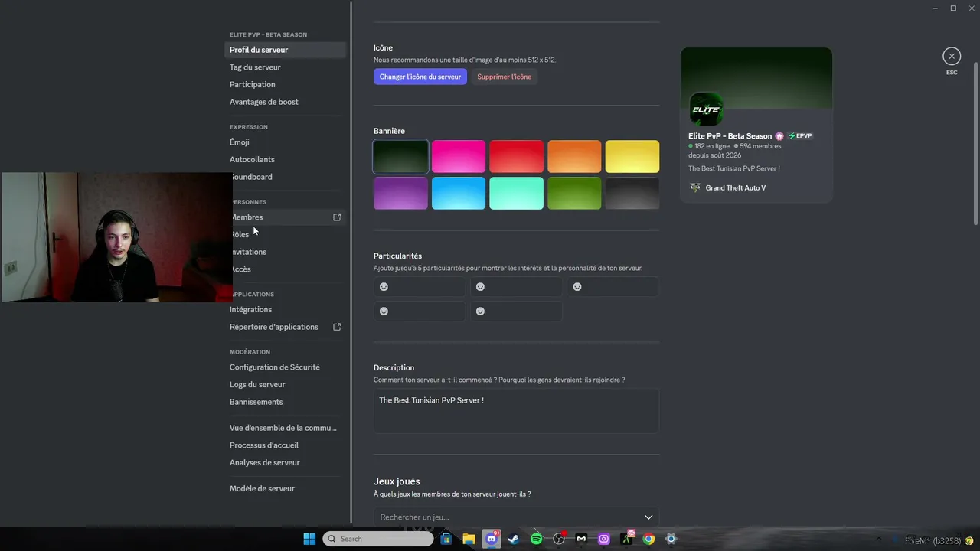This screenshot has width=980, height=551.
Task: Open the Intégrations settings page
Action: [285, 309]
